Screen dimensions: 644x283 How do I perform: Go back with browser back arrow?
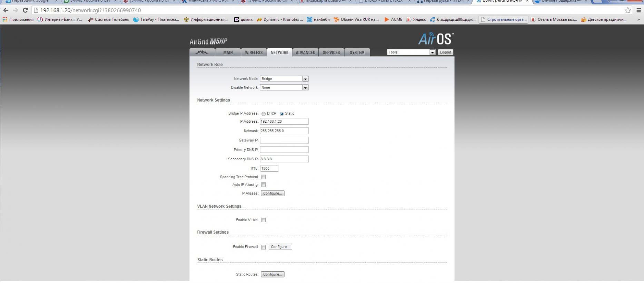[x=6, y=10]
